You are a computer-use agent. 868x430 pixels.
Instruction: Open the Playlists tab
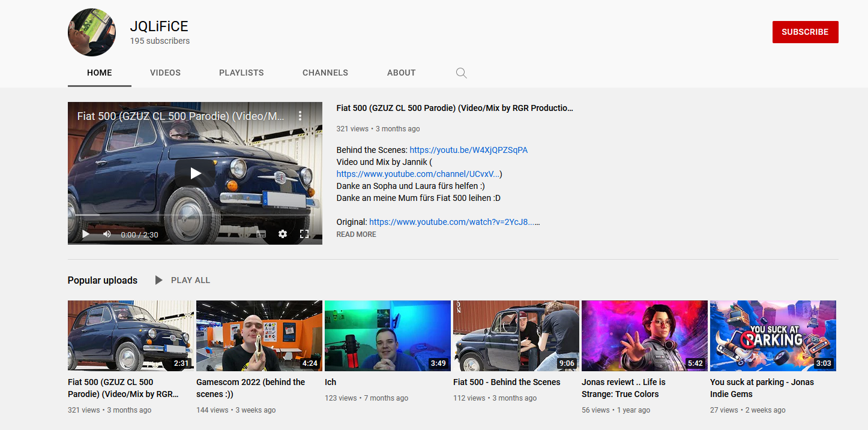pos(241,73)
